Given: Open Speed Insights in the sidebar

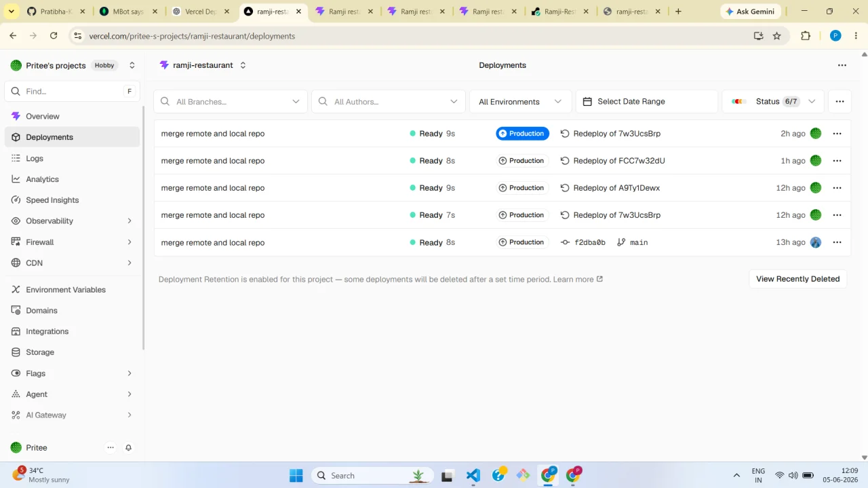Looking at the screenshot, I should click(72, 200).
